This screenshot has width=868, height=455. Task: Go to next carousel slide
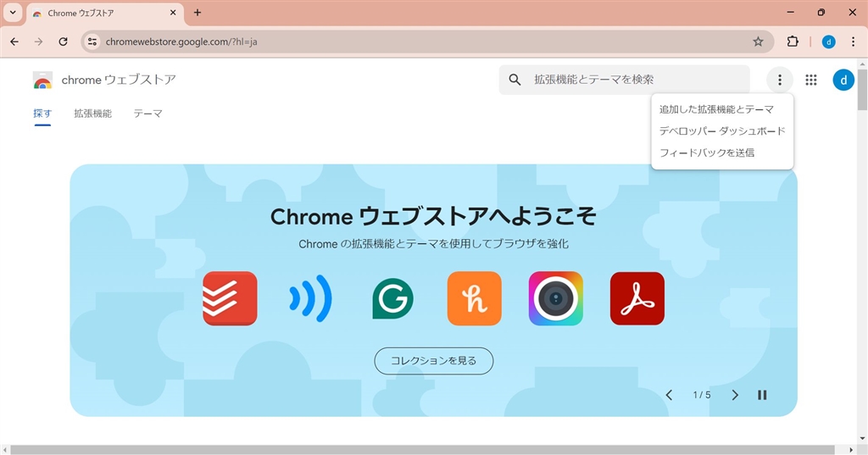click(x=735, y=395)
